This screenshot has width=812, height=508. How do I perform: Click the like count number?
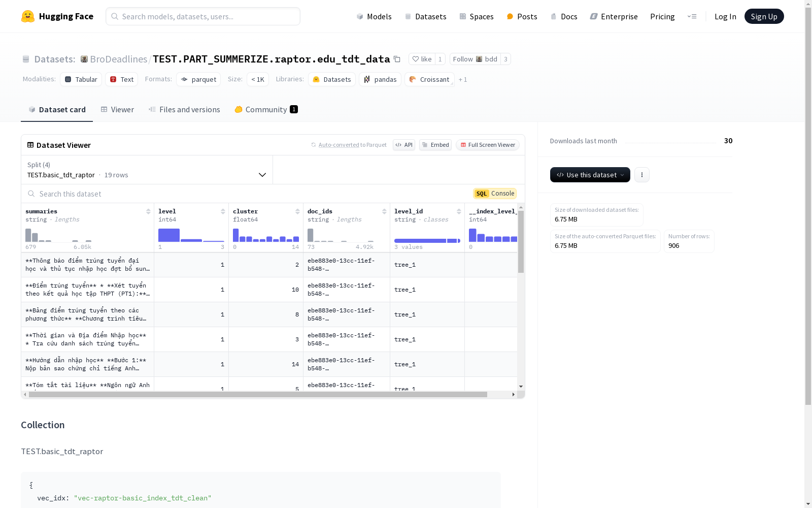(x=440, y=59)
